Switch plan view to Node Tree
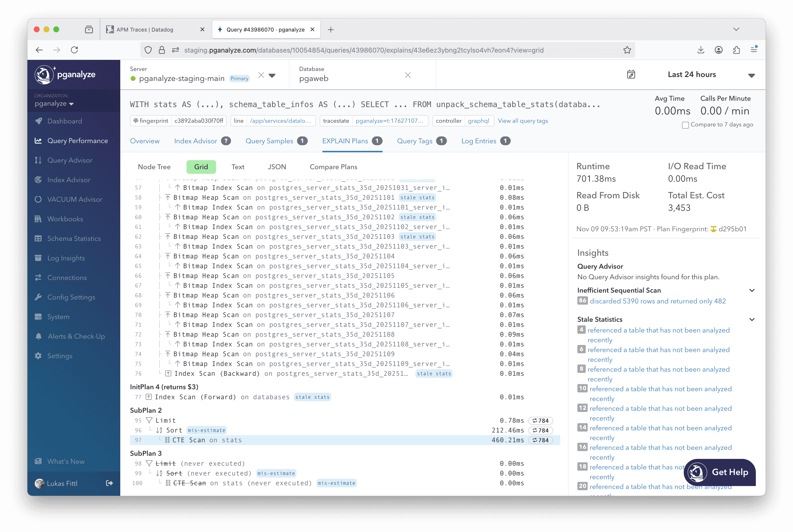This screenshot has width=793, height=532. click(154, 167)
